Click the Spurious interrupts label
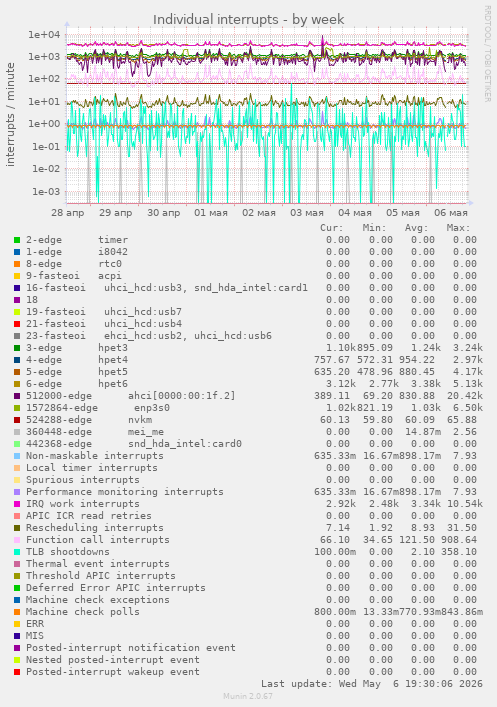This screenshot has width=497, height=707. 83,480
